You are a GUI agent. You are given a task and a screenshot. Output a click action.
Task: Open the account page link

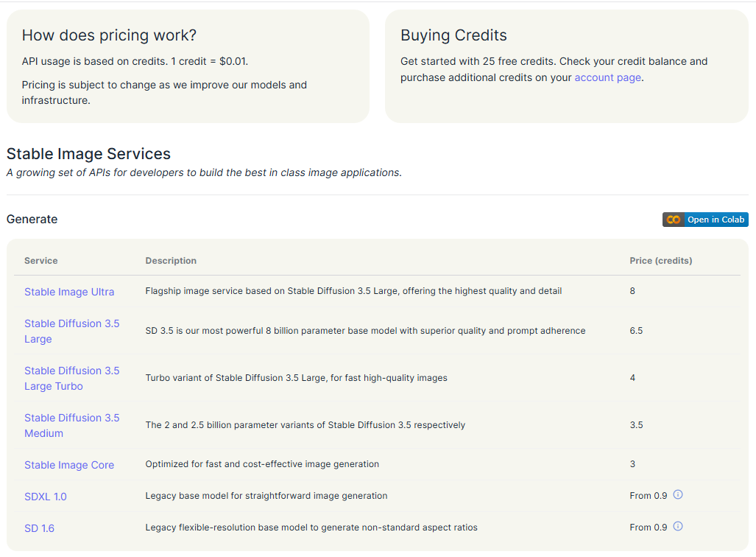[x=607, y=77]
